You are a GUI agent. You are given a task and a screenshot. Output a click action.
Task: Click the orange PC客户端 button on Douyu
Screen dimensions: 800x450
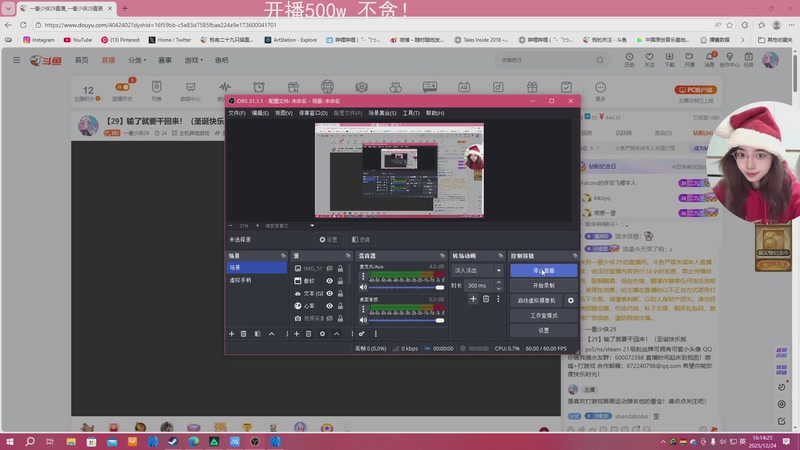pos(696,90)
